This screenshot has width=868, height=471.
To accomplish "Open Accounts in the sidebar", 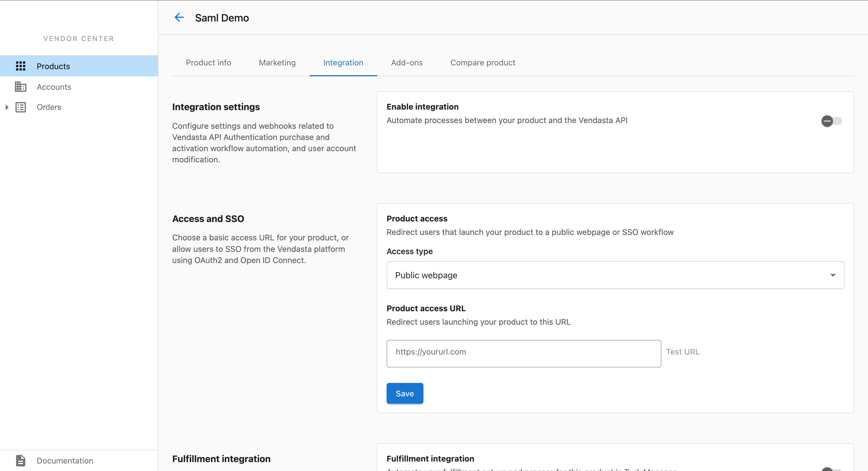I will pyautogui.click(x=79, y=87).
